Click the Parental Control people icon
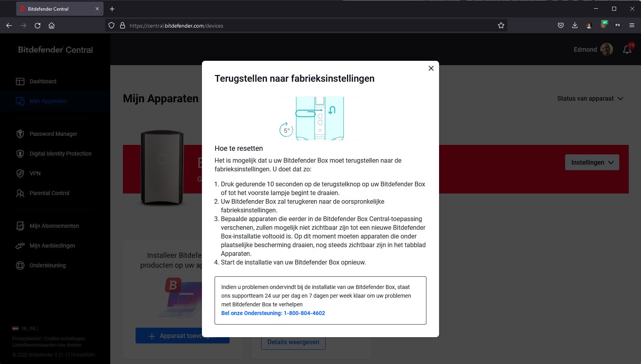This screenshot has height=364, width=641. pyautogui.click(x=20, y=193)
